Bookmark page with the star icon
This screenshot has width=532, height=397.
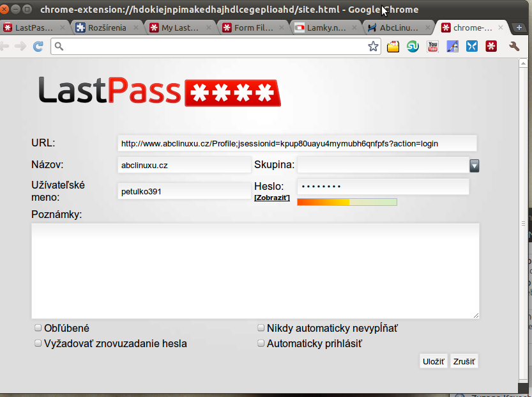373,46
